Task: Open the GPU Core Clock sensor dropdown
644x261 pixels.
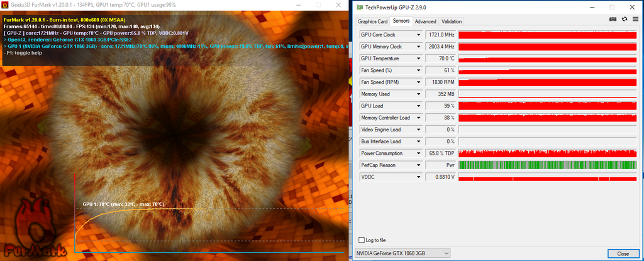Action: tap(418, 35)
